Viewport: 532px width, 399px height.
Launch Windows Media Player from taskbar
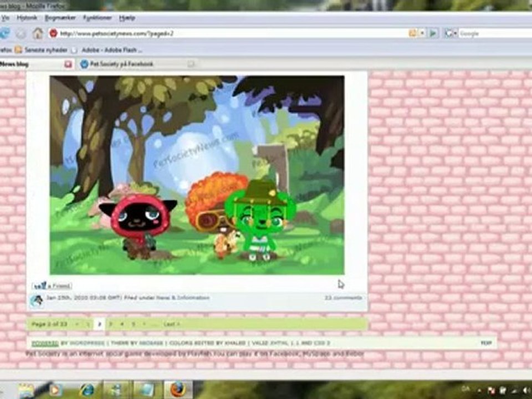[55, 390]
